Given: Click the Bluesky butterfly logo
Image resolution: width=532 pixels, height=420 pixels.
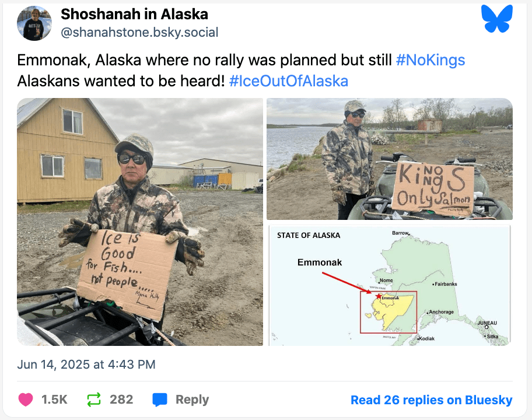Looking at the screenshot, I should 496,19.
